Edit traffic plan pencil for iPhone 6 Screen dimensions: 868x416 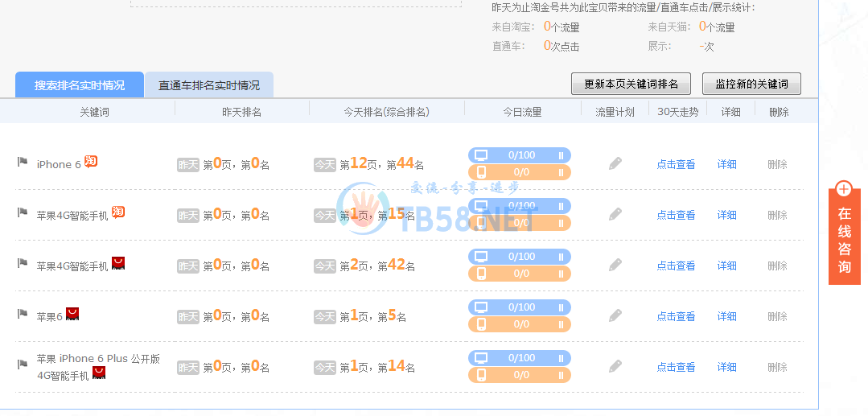(x=615, y=163)
